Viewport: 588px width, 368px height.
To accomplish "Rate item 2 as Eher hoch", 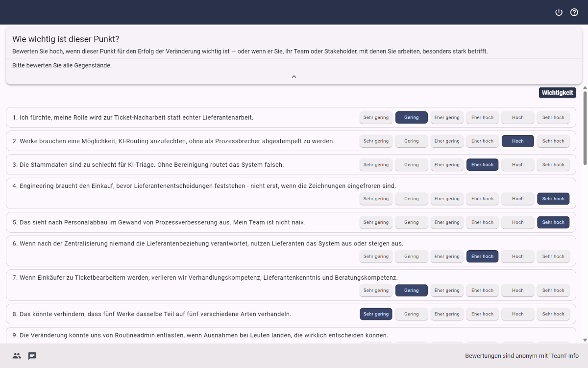I will point(482,141).
